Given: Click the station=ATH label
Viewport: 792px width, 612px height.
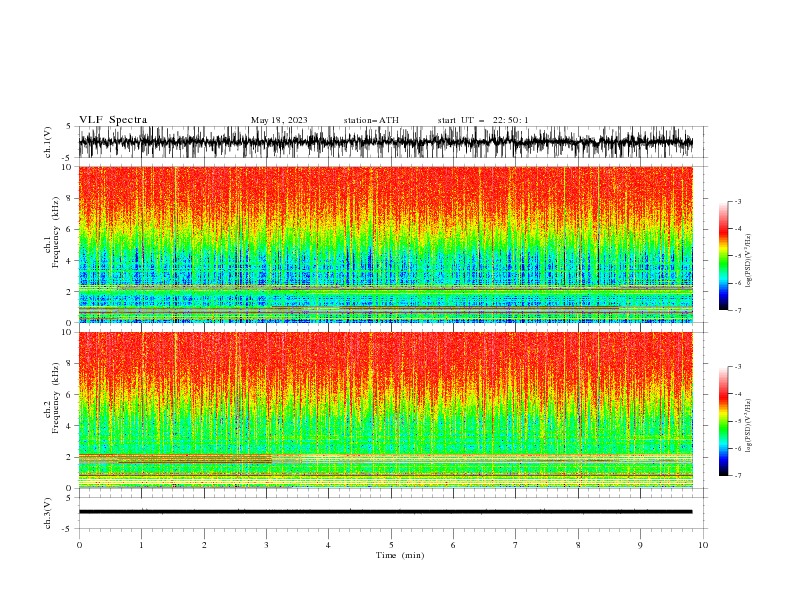Looking at the screenshot, I should tap(371, 120).
